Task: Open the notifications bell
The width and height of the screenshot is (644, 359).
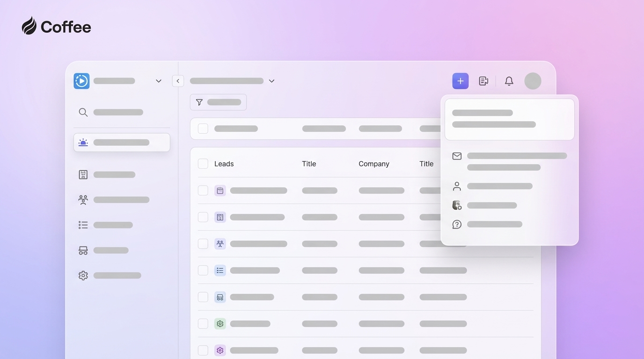Action: 509,81
